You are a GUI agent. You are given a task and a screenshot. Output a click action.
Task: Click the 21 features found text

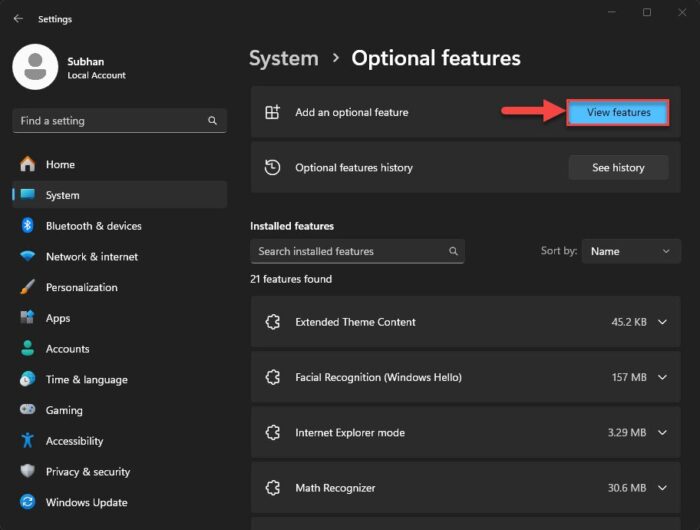[x=291, y=279]
